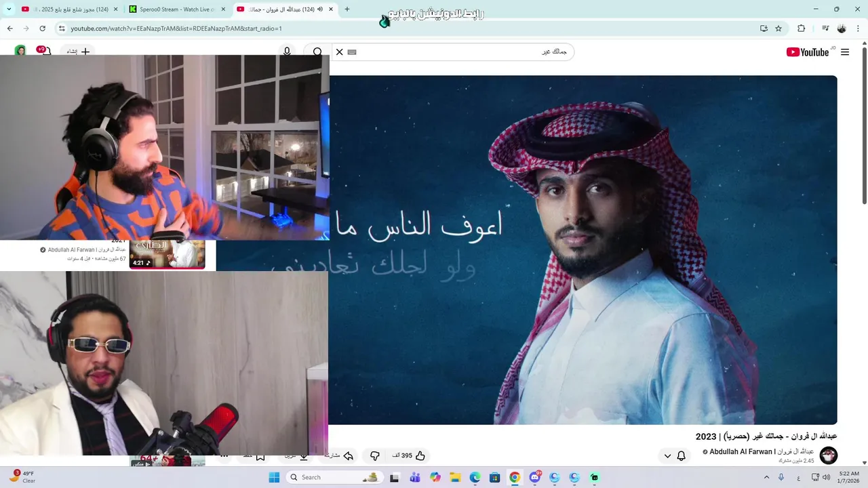Open a new browser tab
Screen dimensions: 868x488
coord(347,9)
